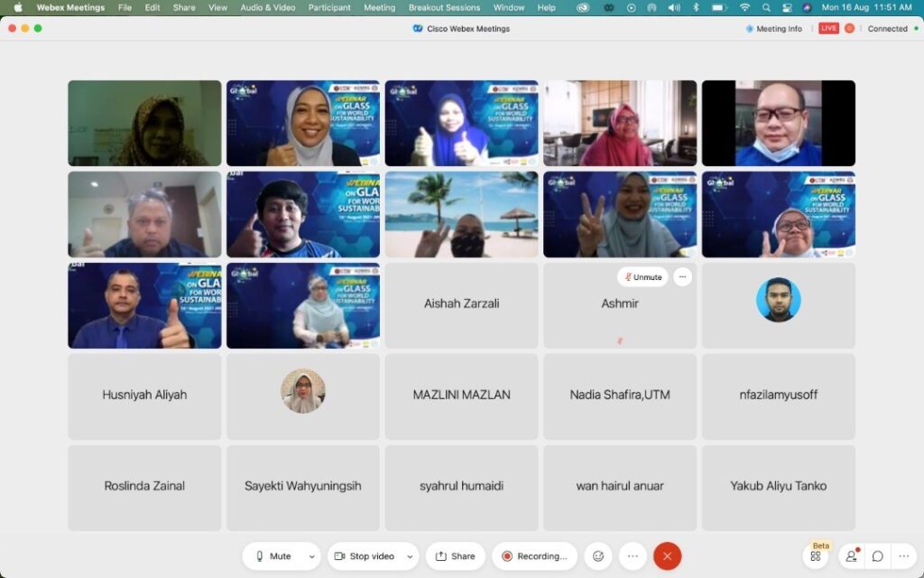Open more options in bottom control bar

tap(633, 556)
